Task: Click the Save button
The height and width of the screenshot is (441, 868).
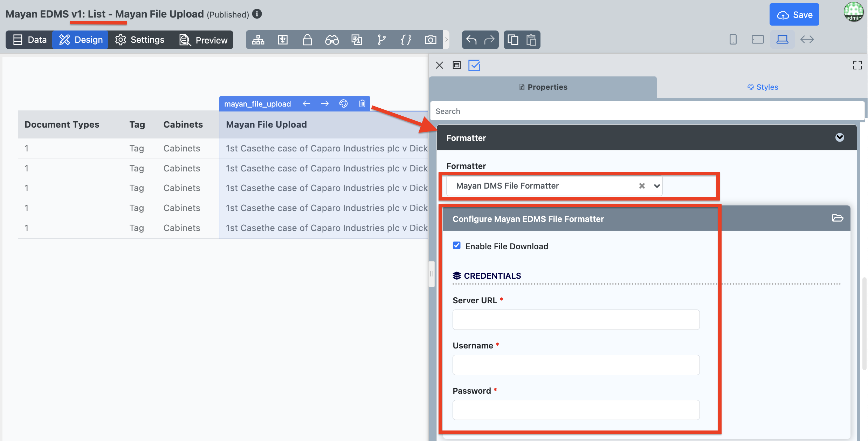Action: click(x=794, y=15)
